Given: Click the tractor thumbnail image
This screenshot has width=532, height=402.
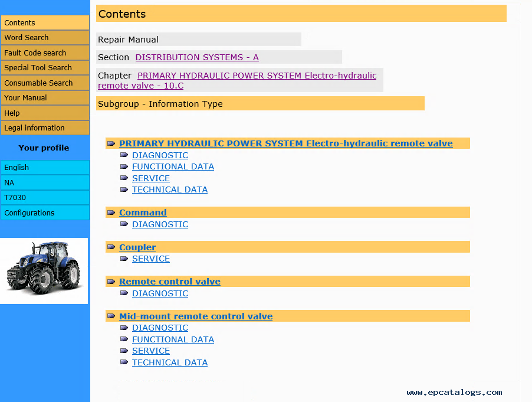Looking at the screenshot, I should pos(44,270).
